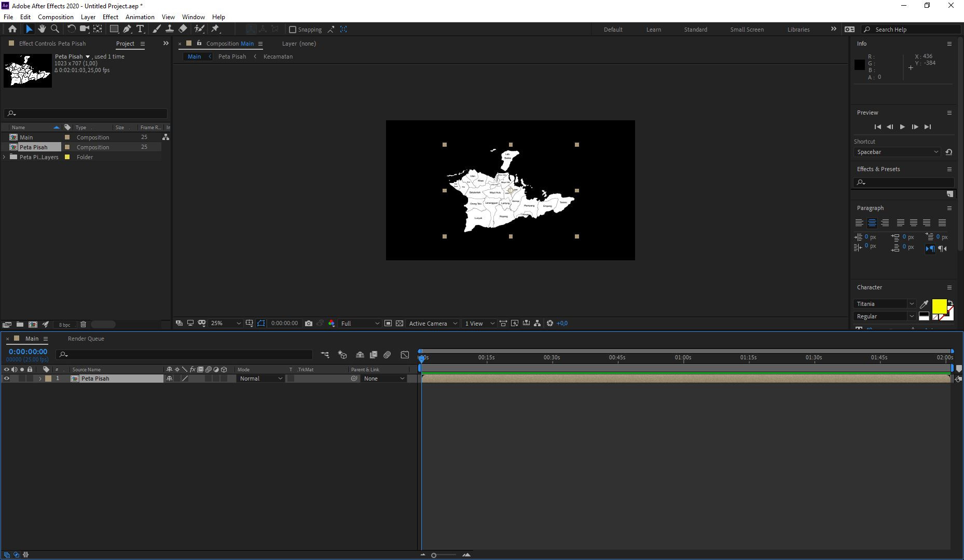
Task: Select the Pen tool
Action: [127, 30]
